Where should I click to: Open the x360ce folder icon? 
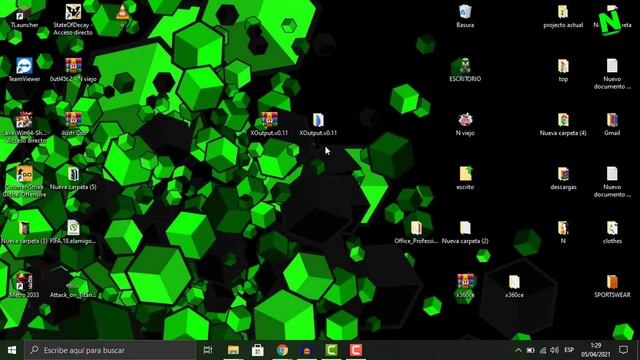coord(514,282)
